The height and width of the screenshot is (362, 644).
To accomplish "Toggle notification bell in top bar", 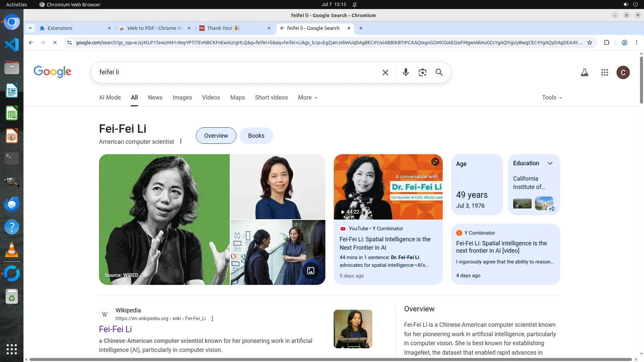I will pyautogui.click(x=355, y=4).
